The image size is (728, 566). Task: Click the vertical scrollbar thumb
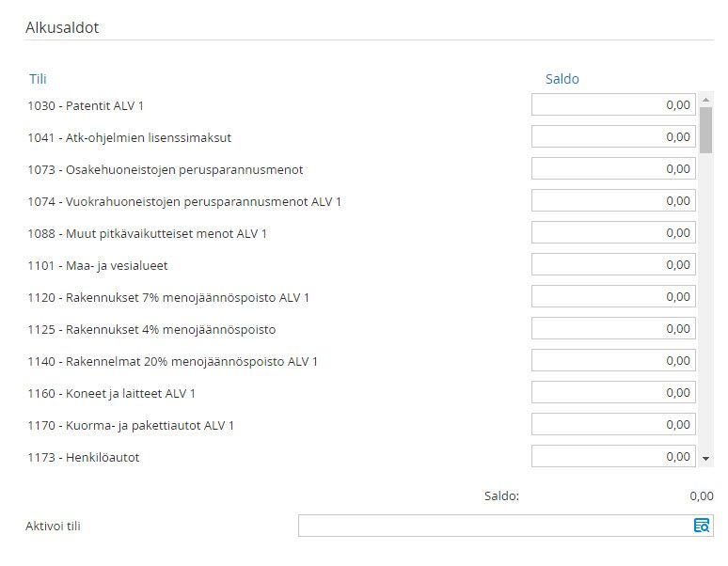point(705,130)
